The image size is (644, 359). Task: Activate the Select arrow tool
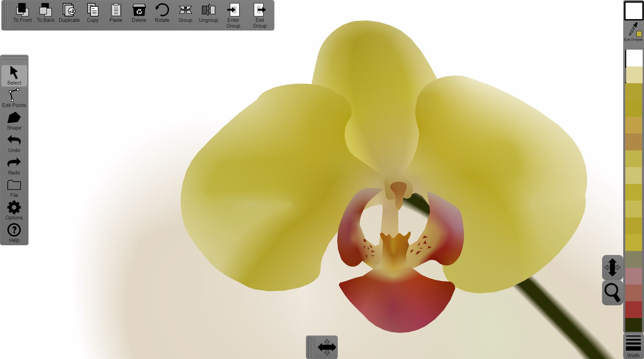tap(14, 75)
